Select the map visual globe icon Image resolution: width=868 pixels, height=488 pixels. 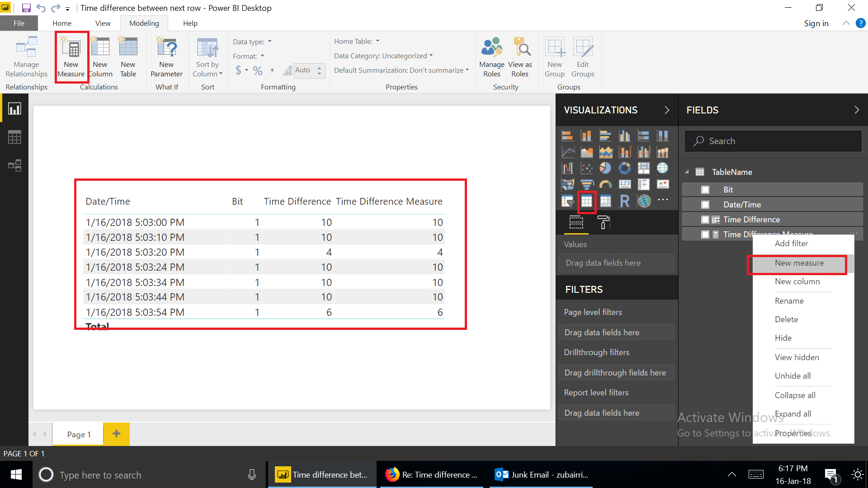point(662,168)
